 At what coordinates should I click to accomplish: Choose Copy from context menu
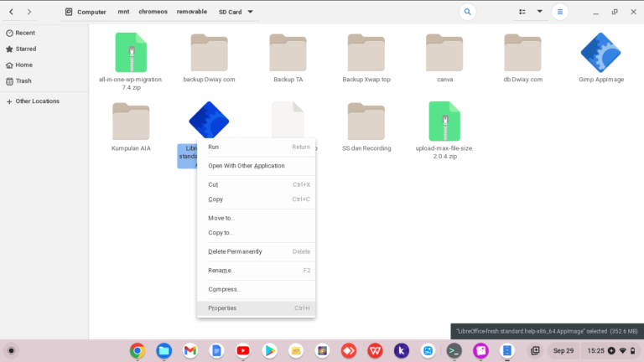pyautogui.click(x=257, y=199)
